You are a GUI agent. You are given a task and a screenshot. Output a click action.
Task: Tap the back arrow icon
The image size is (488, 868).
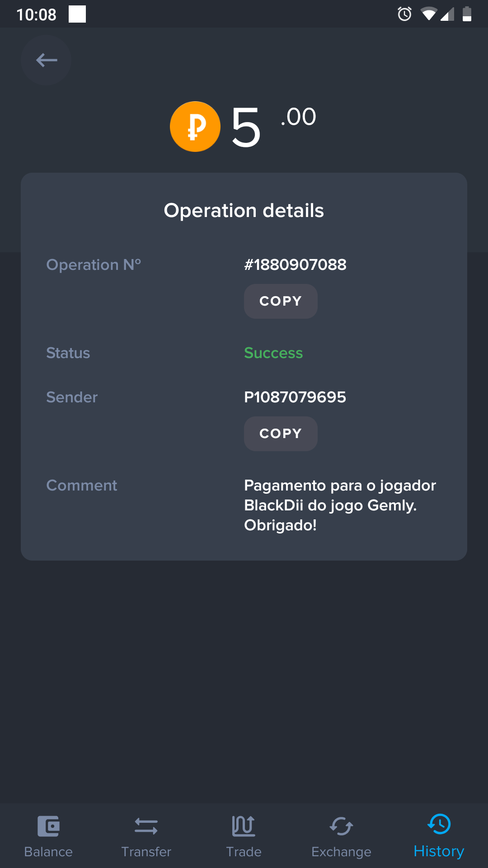(x=46, y=60)
